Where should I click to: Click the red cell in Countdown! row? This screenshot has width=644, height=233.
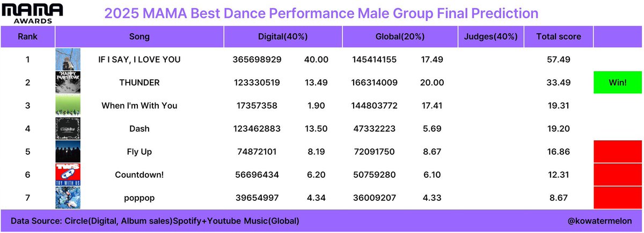(x=618, y=175)
